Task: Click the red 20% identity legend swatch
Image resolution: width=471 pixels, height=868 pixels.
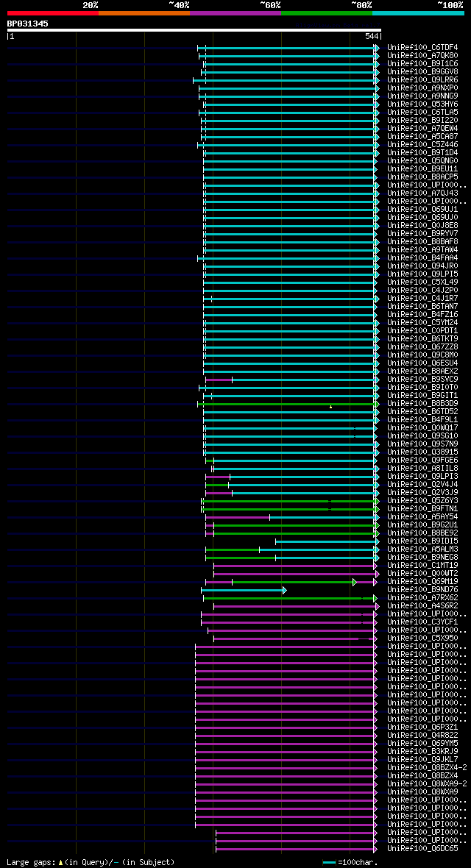Action: tap(53, 13)
